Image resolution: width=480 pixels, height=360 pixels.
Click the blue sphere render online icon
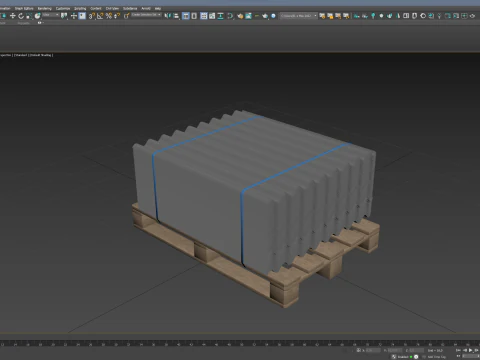tap(273, 16)
